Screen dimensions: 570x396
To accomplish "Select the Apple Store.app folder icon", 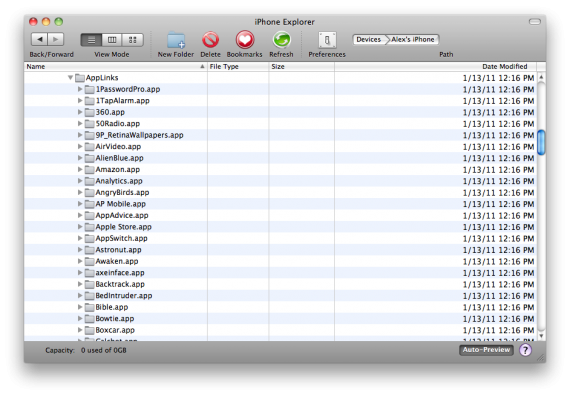I will (x=89, y=227).
